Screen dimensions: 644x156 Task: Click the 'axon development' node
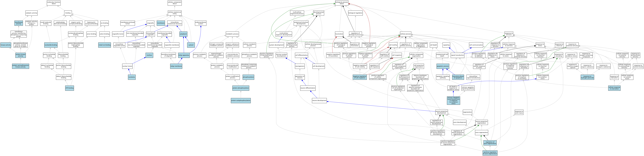coord(459,122)
